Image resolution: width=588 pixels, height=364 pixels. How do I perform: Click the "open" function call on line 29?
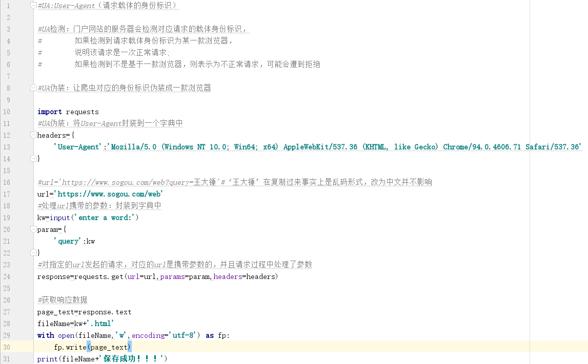(66, 335)
